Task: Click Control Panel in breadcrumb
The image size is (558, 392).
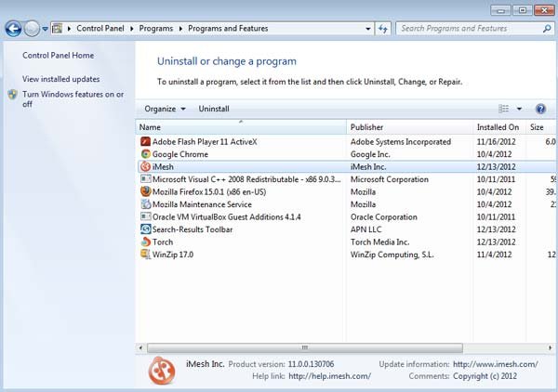Action: 100,29
